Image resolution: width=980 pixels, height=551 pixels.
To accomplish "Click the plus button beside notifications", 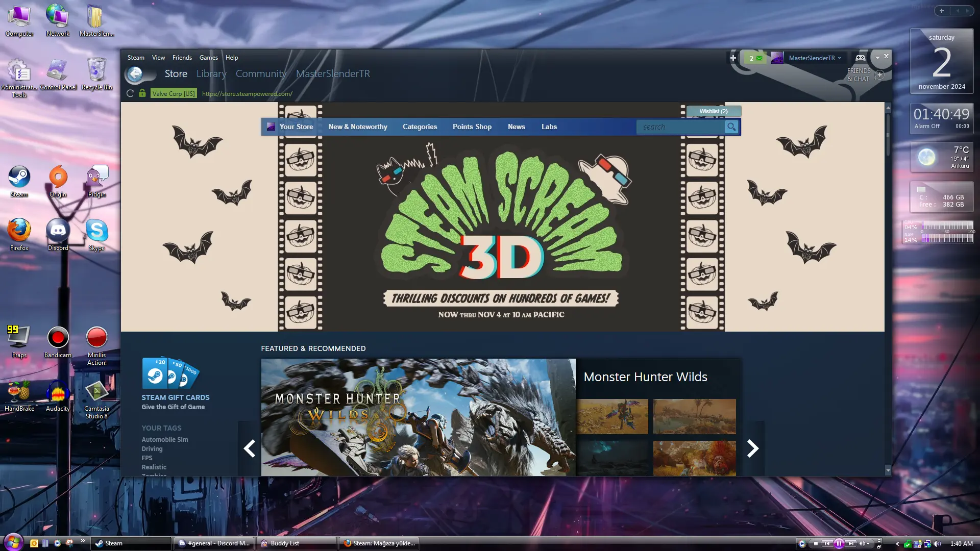I will 733,58.
